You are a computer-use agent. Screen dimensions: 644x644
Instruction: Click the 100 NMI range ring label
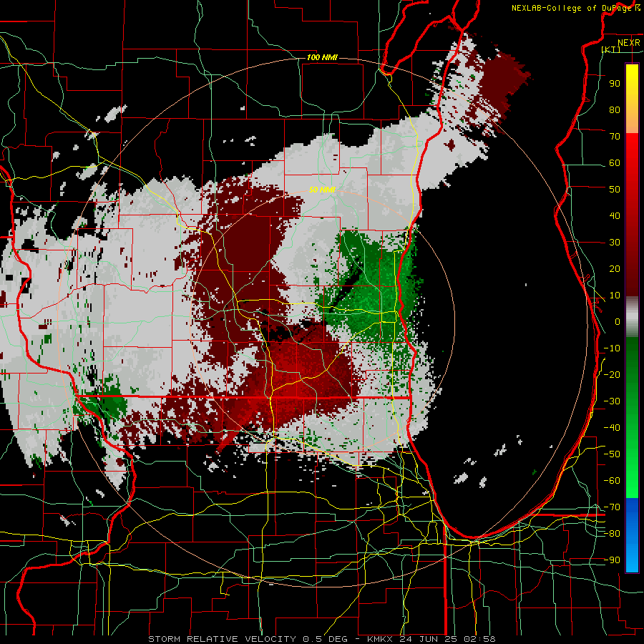coord(321,57)
